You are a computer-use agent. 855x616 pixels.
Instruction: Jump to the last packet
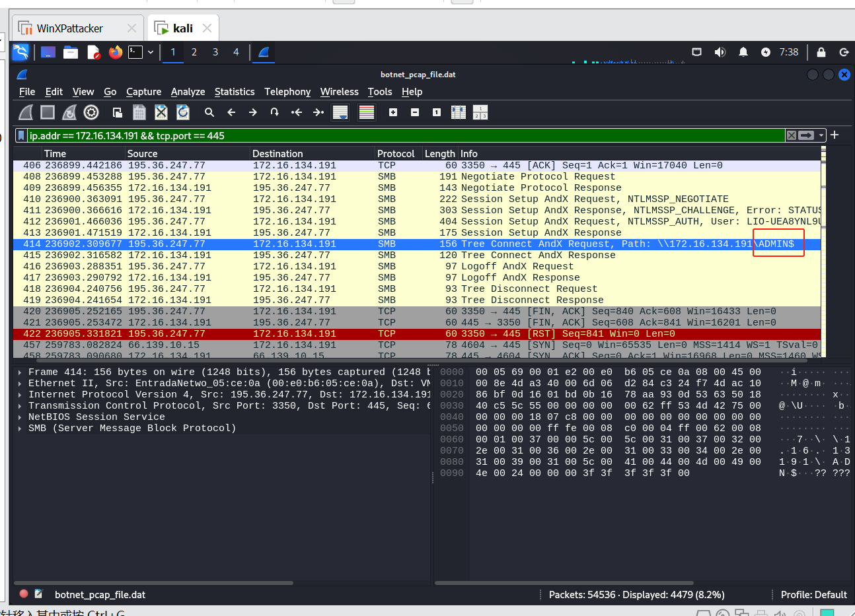coord(318,113)
